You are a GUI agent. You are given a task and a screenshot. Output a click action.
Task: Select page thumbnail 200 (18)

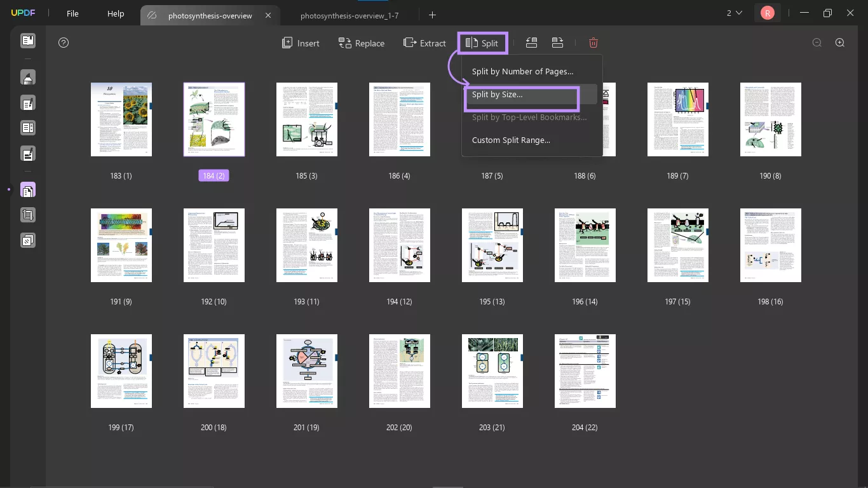214,370
